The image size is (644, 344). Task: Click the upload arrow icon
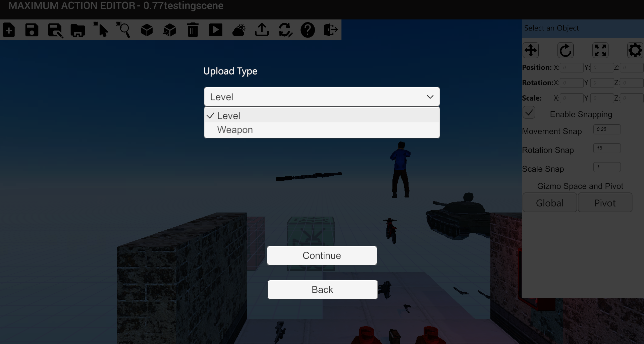coord(262,30)
